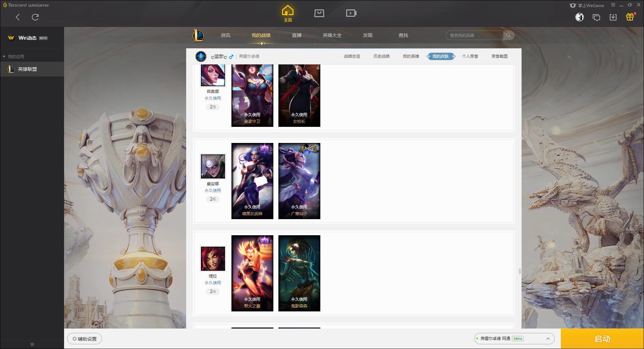644x349 pixels.
Task: Click the 婕拉 champion portrait
Action: click(213, 259)
